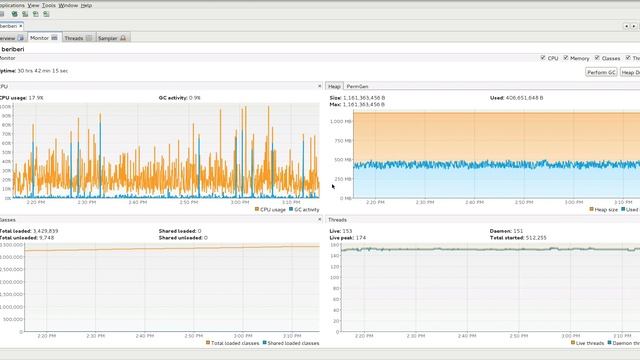
Task: Open the Window menu
Action: coord(68,5)
